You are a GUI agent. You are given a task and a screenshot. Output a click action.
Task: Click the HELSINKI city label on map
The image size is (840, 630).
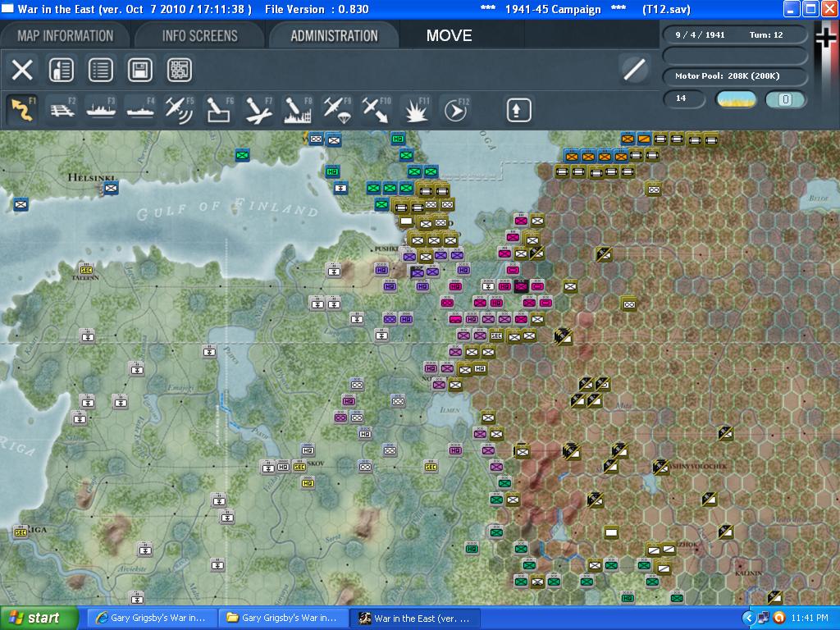pos(92,178)
